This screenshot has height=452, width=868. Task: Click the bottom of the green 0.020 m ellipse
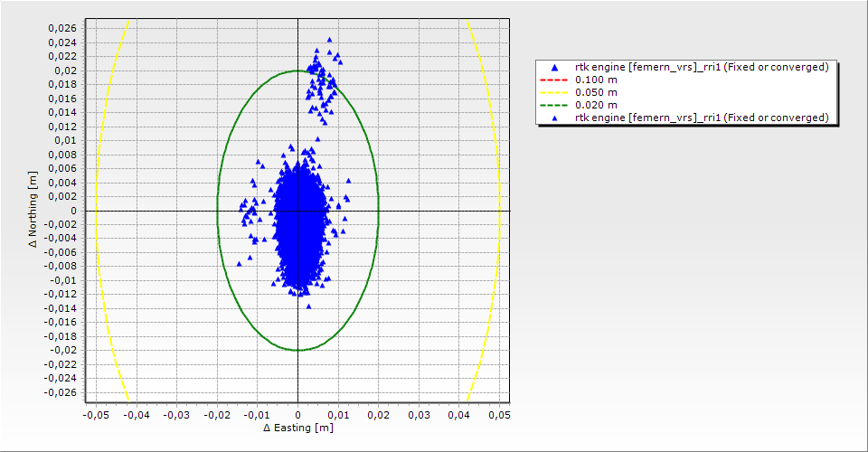[x=297, y=350]
